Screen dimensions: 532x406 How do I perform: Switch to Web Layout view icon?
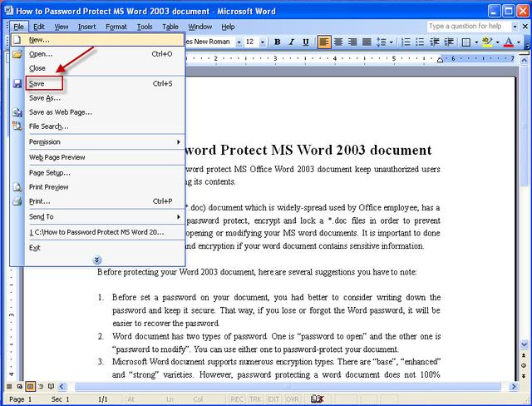(x=19, y=386)
